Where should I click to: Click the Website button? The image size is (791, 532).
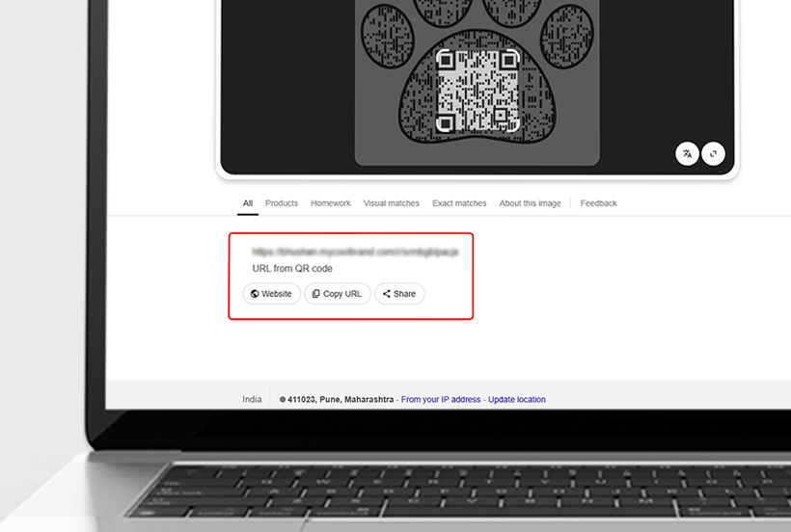271,294
